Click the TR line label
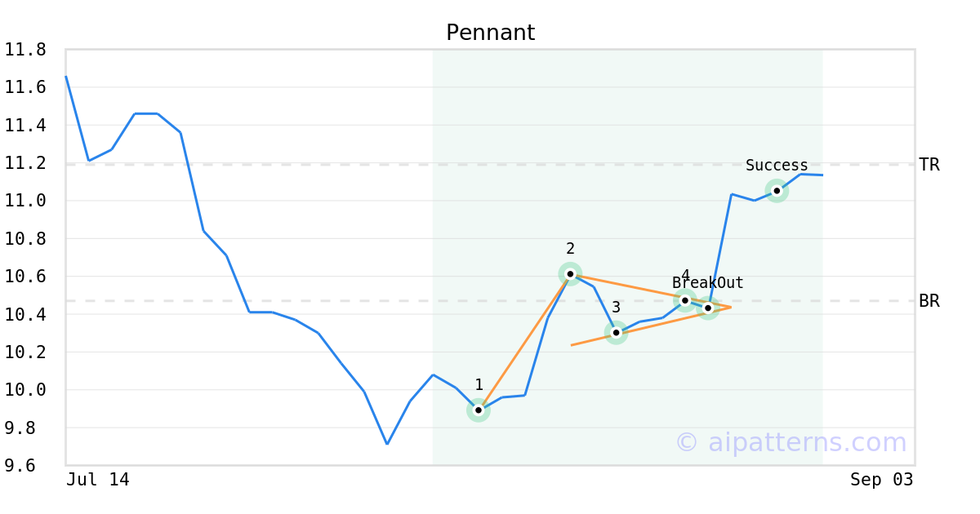The height and width of the screenshot is (514, 980). coord(929,165)
